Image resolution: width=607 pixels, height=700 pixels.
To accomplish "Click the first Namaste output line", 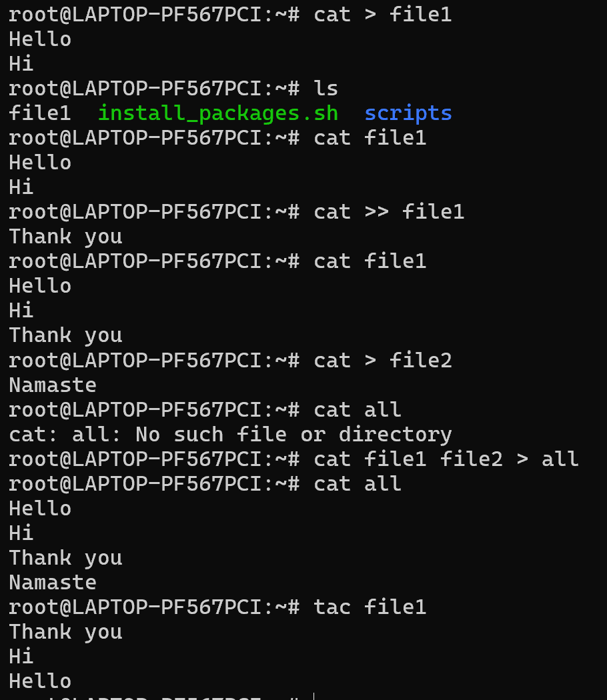I will coord(53,385).
